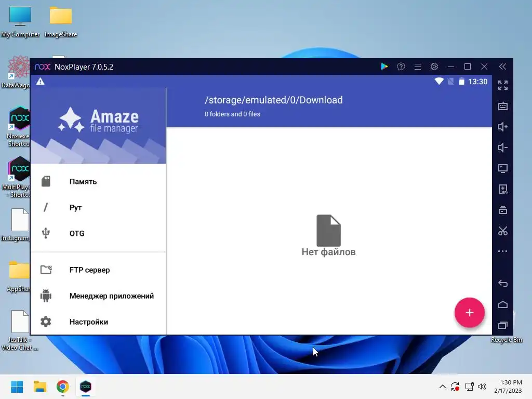Click the taskbar network icon
The width and height of the screenshot is (532, 399).
coord(469,387)
